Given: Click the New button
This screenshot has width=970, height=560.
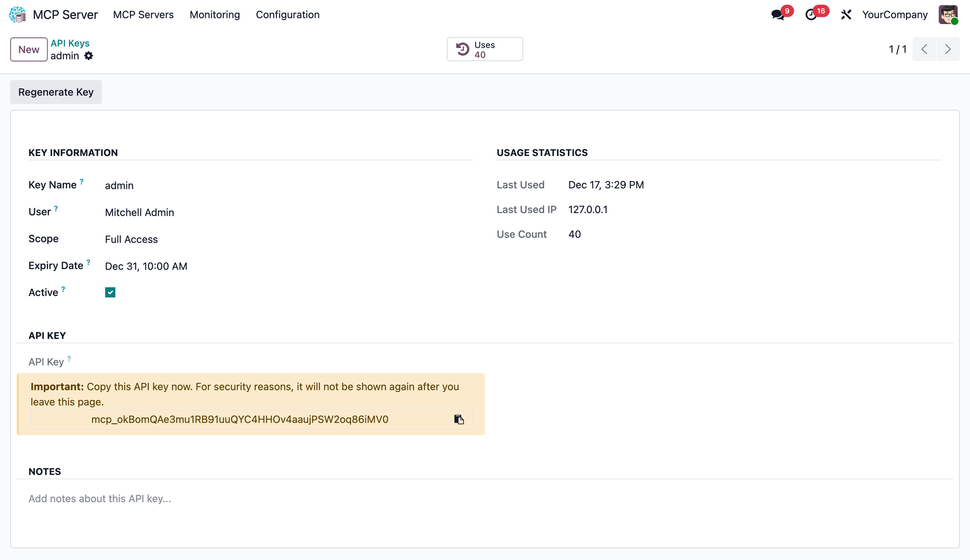Looking at the screenshot, I should 28,49.
